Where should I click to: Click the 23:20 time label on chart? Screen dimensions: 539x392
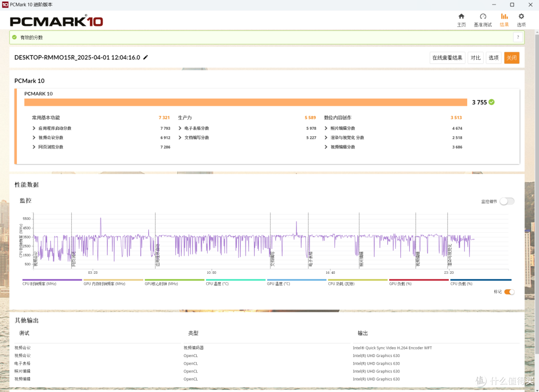449,272
